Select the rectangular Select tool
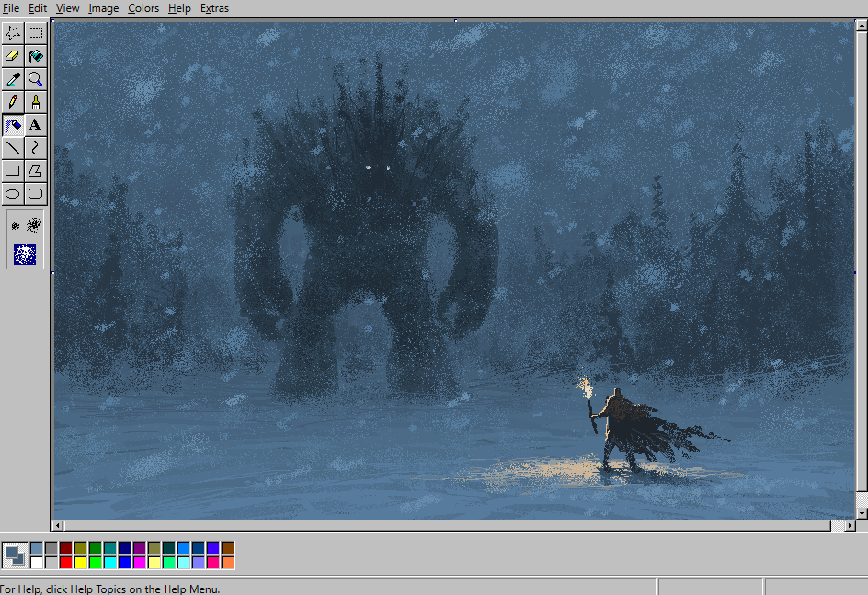The height and width of the screenshot is (595, 868). [36, 33]
